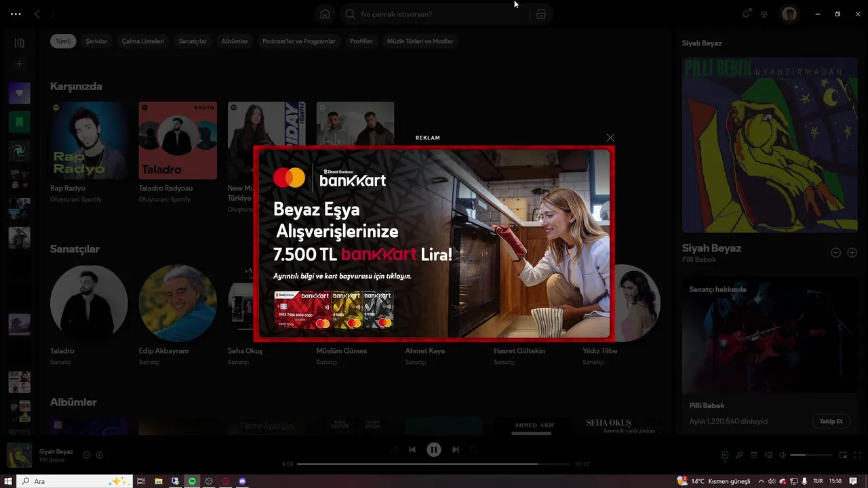Click the 'Ne çalmak istiyorsun?' search field
This screenshot has width=868, height=488.
coord(434,14)
